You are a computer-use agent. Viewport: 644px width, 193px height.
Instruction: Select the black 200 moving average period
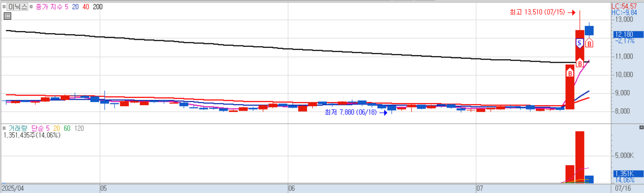coord(98,7)
